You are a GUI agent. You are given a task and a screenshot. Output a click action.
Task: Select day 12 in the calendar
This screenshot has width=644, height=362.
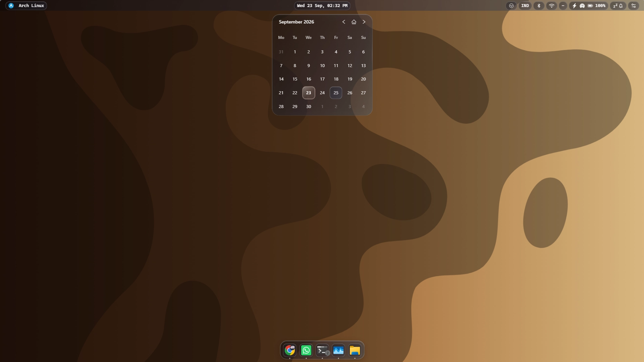click(350, 66)
